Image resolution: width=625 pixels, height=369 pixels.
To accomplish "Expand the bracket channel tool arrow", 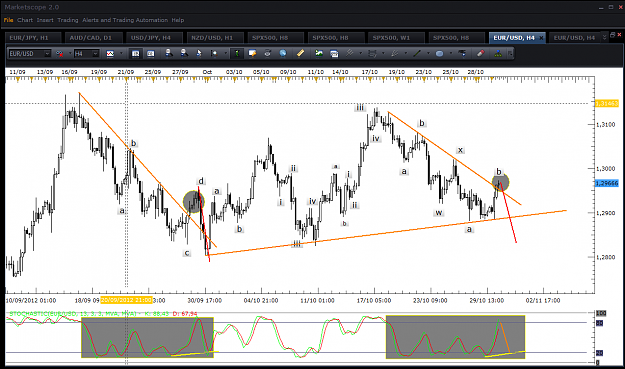I will coord(383,53).
